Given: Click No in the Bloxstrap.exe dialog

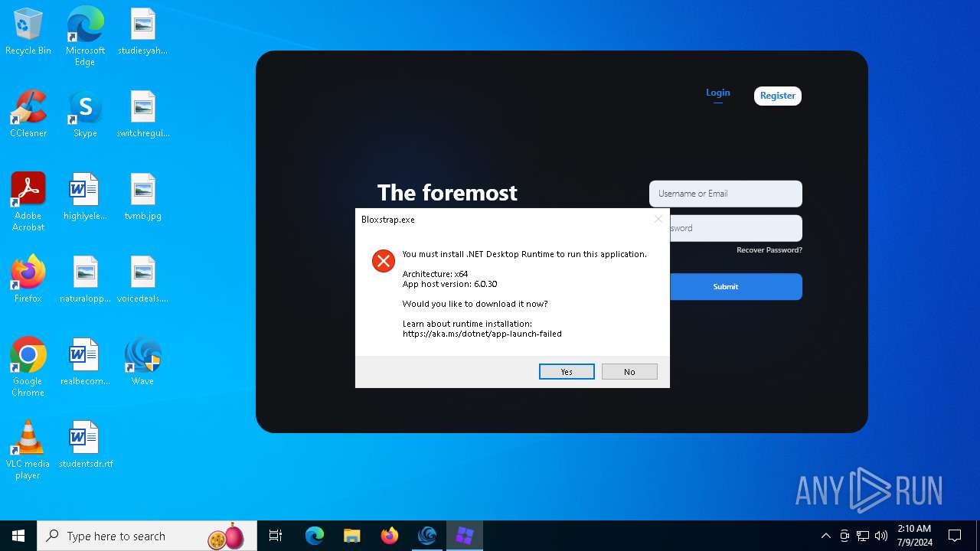Looking at the screenshot, I should pos(629,371).
